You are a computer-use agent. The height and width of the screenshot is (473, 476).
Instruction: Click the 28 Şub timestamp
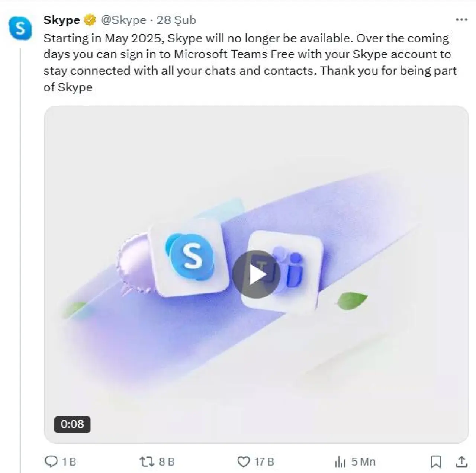[x=176, y=20]
